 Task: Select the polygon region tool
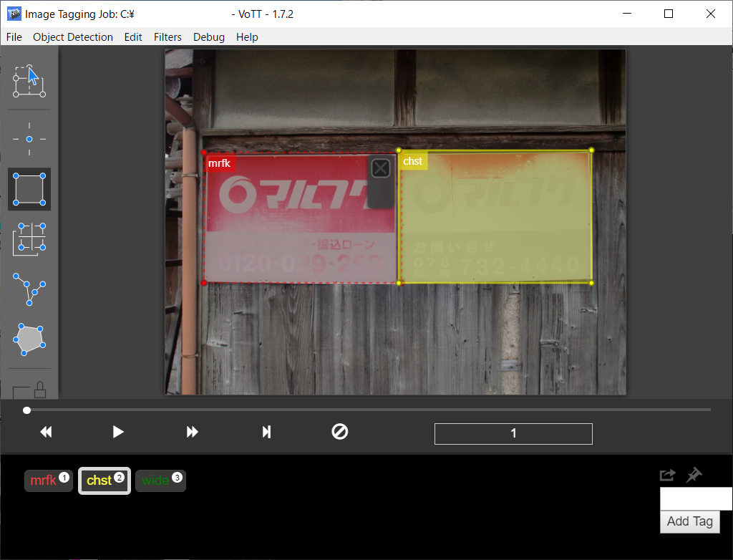click(x=29, y=339)
